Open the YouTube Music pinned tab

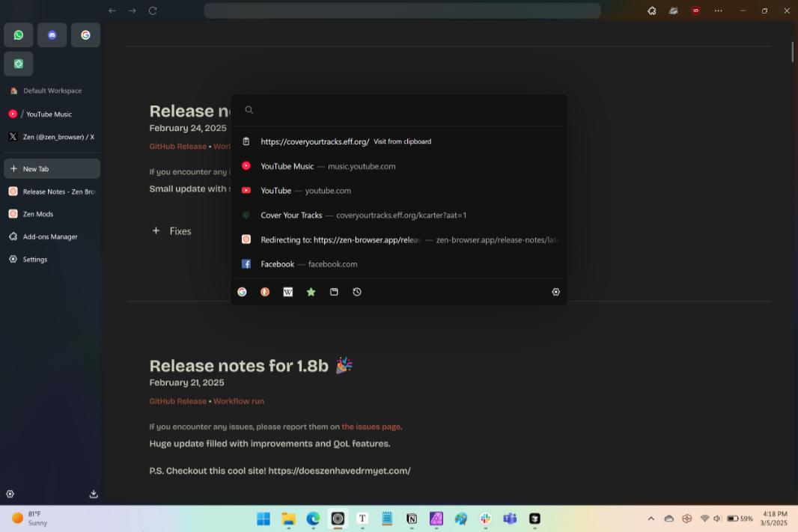[x=51, y=114]
